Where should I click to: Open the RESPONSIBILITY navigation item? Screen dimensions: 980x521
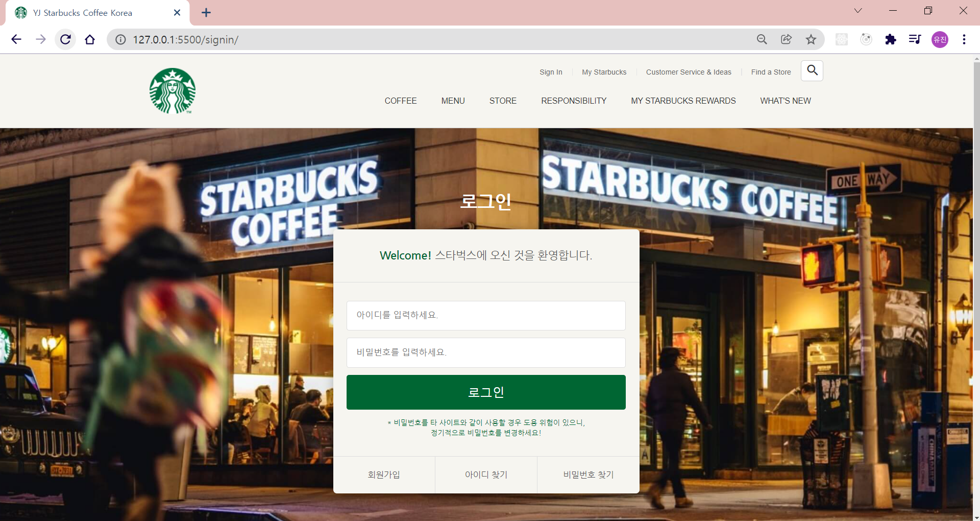(574, 101)
